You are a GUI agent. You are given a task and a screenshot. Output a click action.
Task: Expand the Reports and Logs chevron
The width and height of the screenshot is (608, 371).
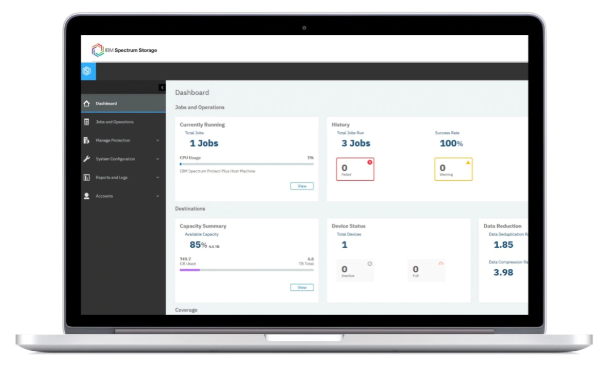[x=157, y=178]
